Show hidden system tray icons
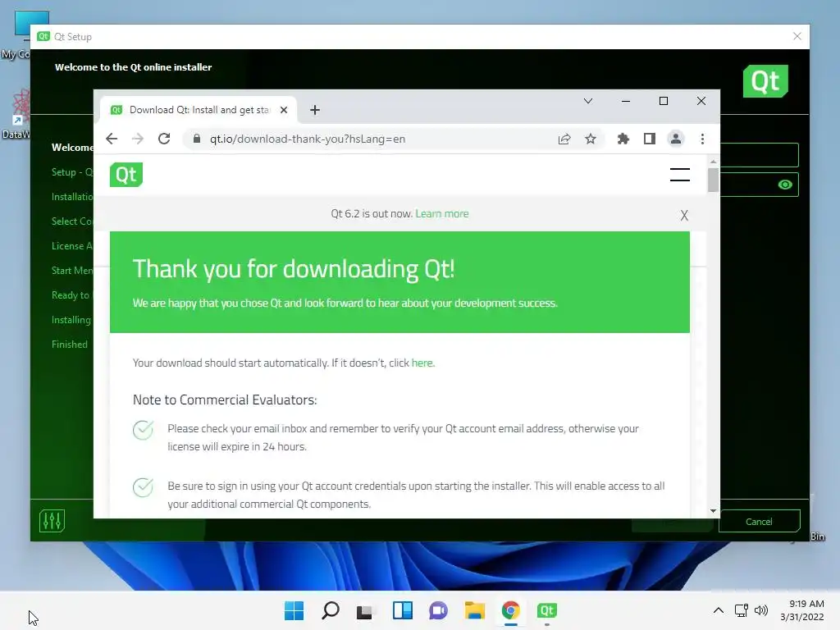 coord(719,610)
